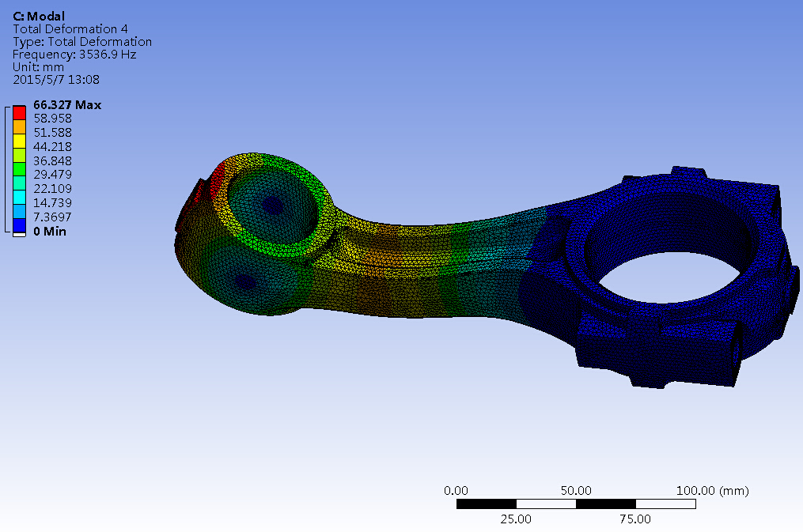Click the "Unit: mm" line
Viewport: 803px width, 532px height.
[x=38, y=67]
